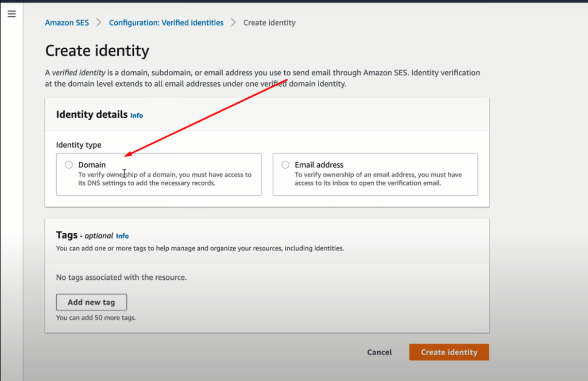
Task: Click 'No tags associated with the resource.' text
Action: pos(122,278)
